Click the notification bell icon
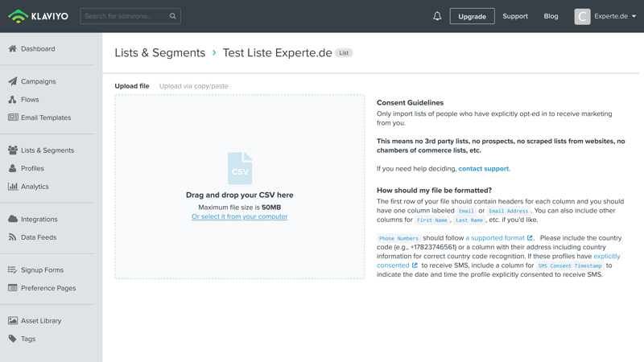The image size is (644, 362). (437, 16)
